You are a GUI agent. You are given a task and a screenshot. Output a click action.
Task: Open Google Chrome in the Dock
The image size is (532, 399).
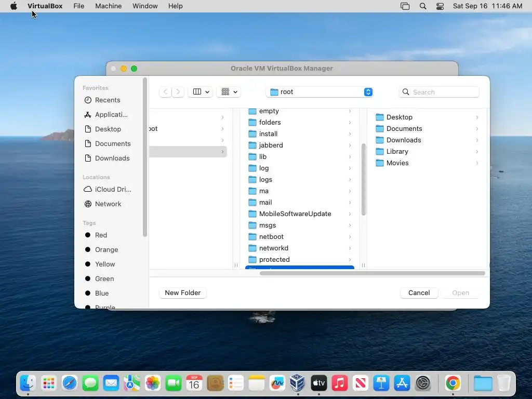click(x=453, y=383)
